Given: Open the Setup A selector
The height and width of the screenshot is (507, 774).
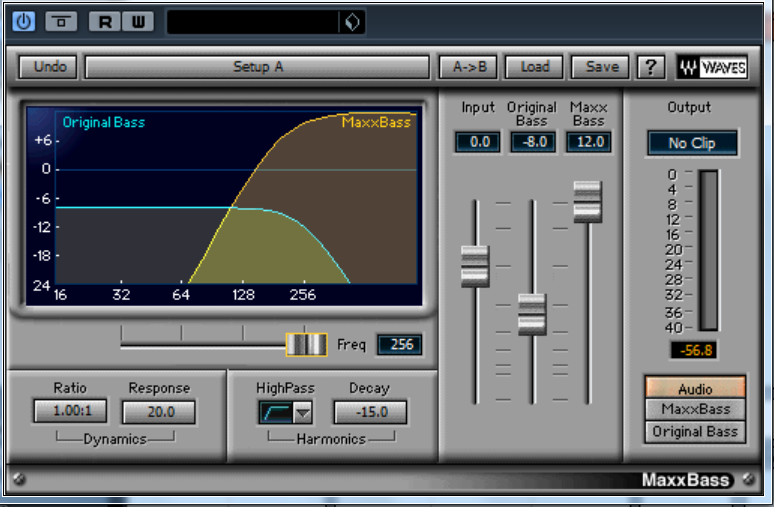Looking at the screenshot, I should click(257, 67).
